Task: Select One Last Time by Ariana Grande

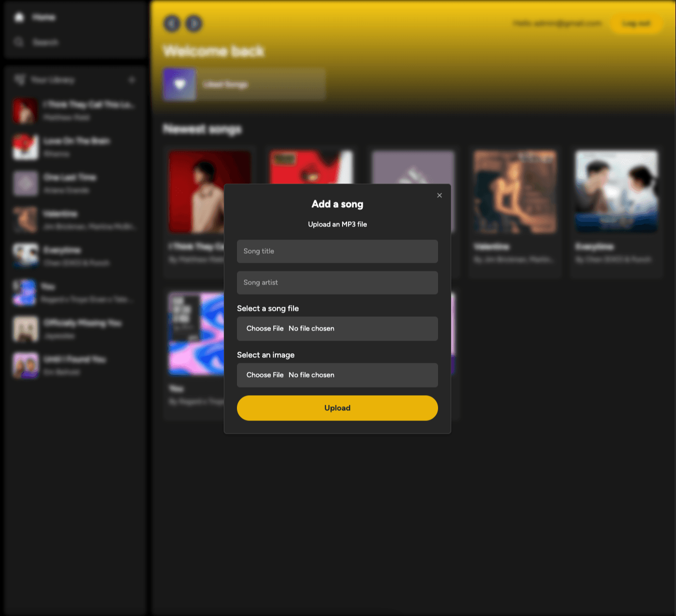Action: click(76, 183)
